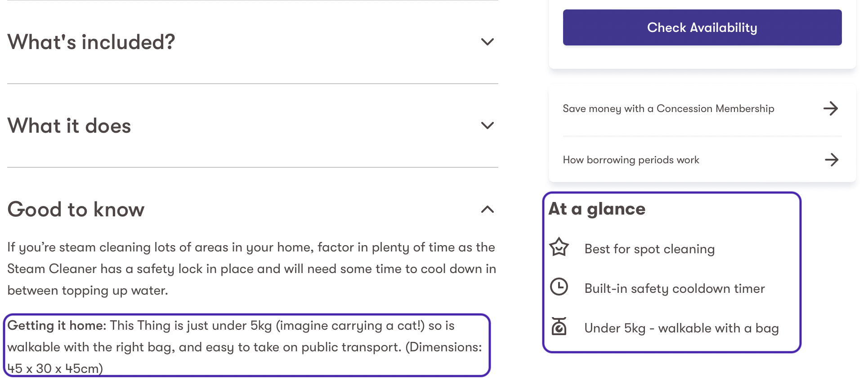Expand the What's included? chevron

[x=487, y=42]
